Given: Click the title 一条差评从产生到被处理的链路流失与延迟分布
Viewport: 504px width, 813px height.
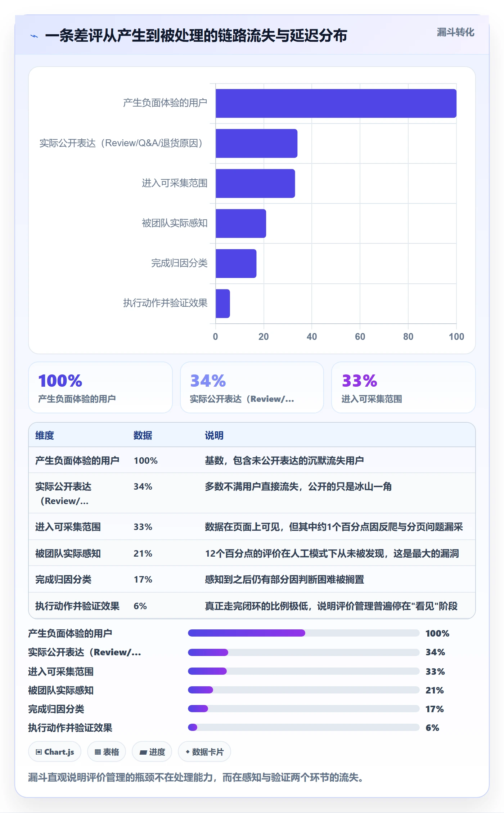Looking at the screenshot, I should [196, 36].
